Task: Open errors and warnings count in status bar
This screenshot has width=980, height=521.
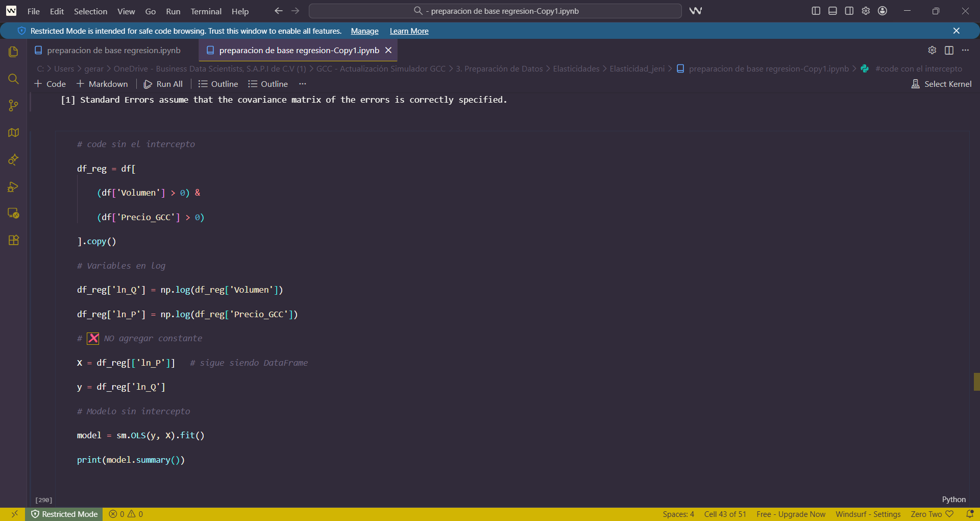Action: 126,514
